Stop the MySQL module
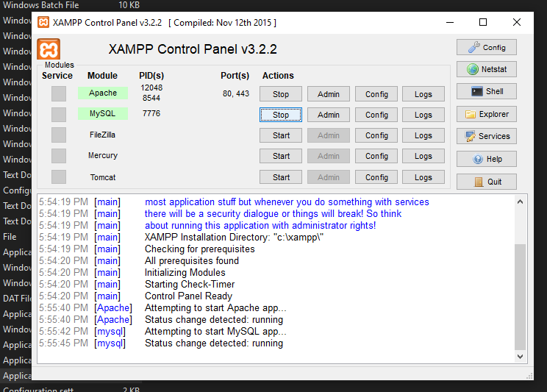 coord(281,115)
